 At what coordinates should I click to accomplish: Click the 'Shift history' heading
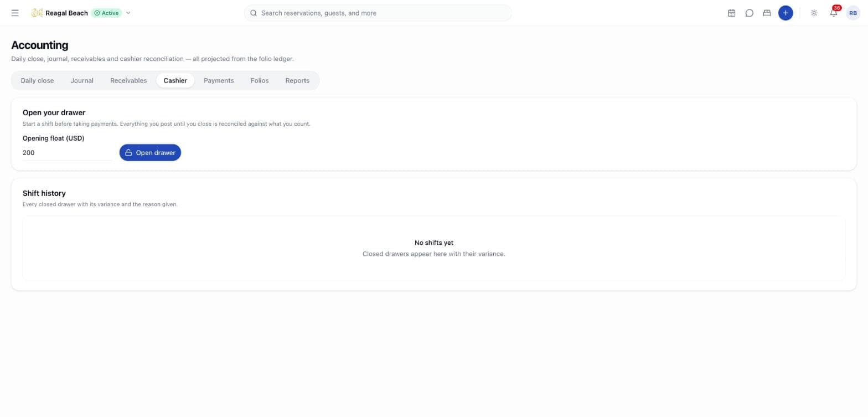44,193
